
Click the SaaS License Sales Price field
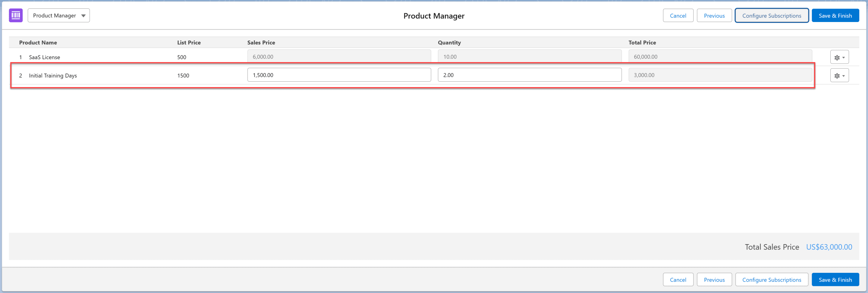(339, 57)
